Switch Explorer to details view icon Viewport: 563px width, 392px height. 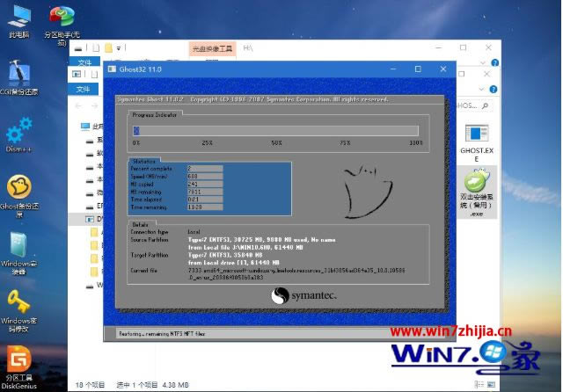tap(479, 384)
